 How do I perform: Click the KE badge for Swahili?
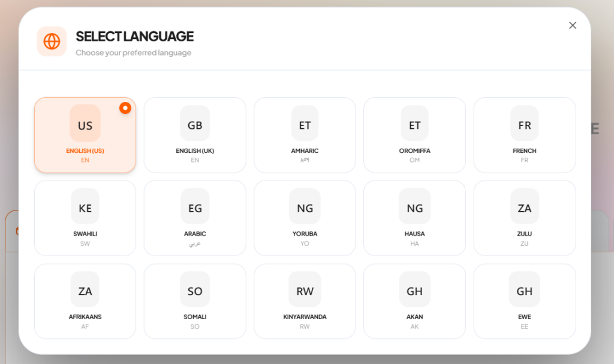pyautogui.click(x=85, y=207)
